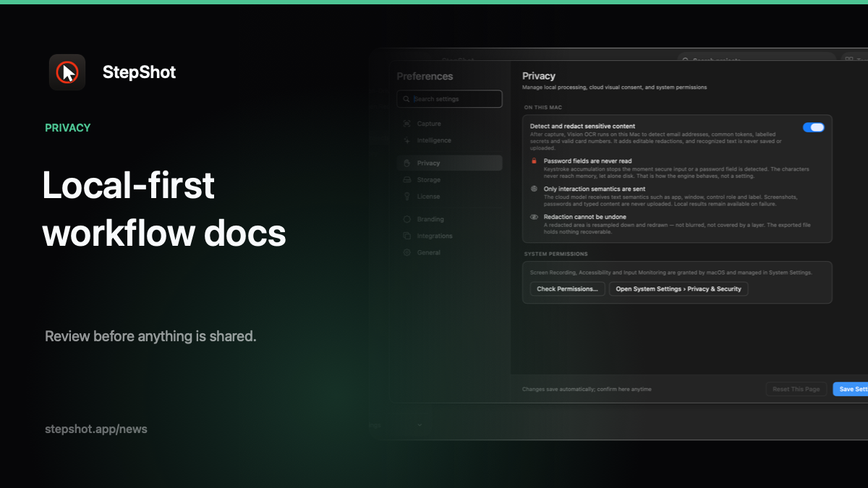
Task: Click the globe icon beside interaction semantics
Action: pos(534,189)
